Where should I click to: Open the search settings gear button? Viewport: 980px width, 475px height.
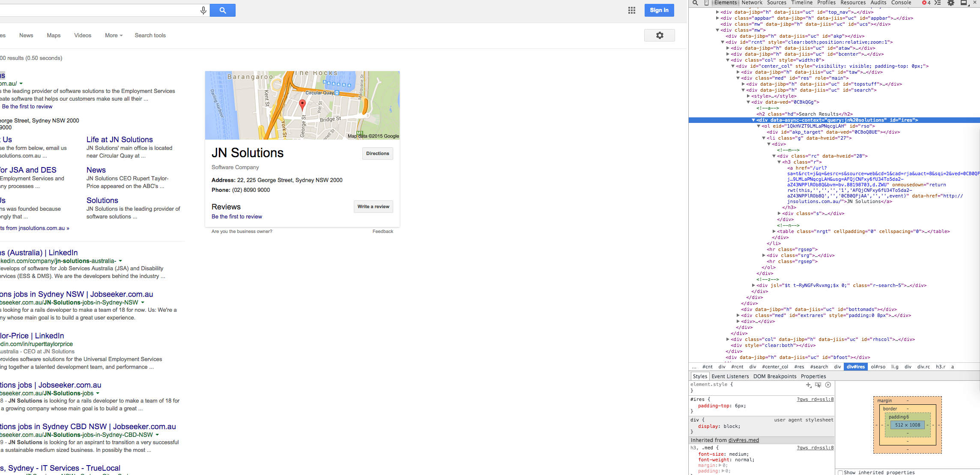pyautogui.click(x=660, y=36)
